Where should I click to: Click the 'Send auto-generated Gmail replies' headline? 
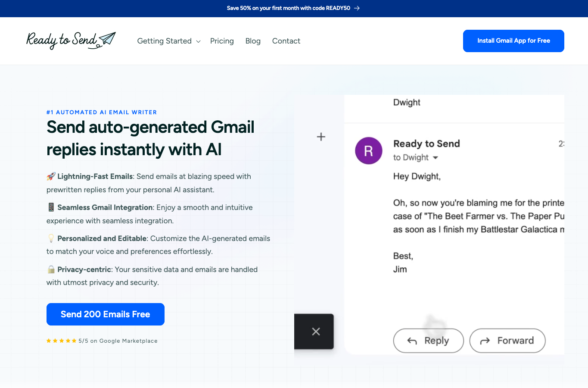pyautogui.click(x=150, y=138)
